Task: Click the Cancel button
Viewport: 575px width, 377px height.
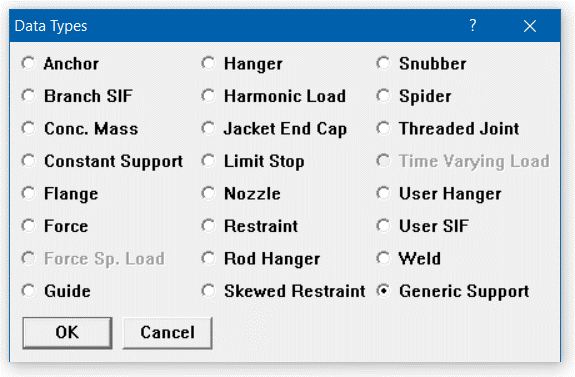Action: (167, 333)
